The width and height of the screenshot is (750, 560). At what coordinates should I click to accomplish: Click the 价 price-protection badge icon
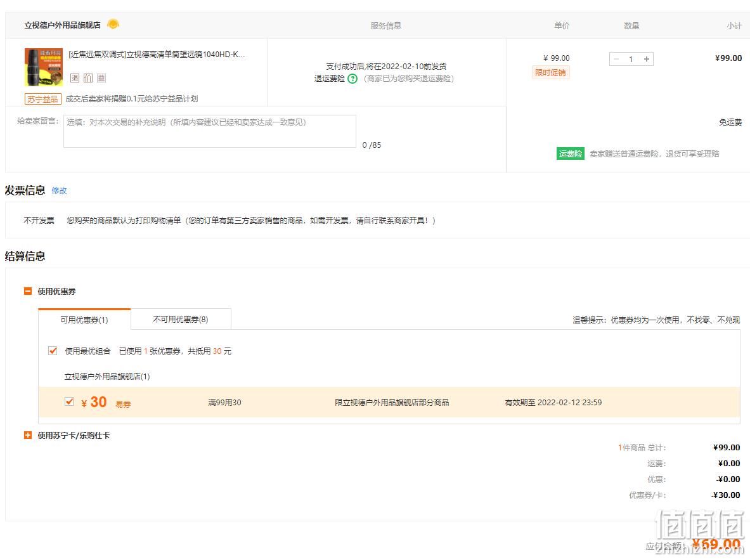click(x=88, y=78)
